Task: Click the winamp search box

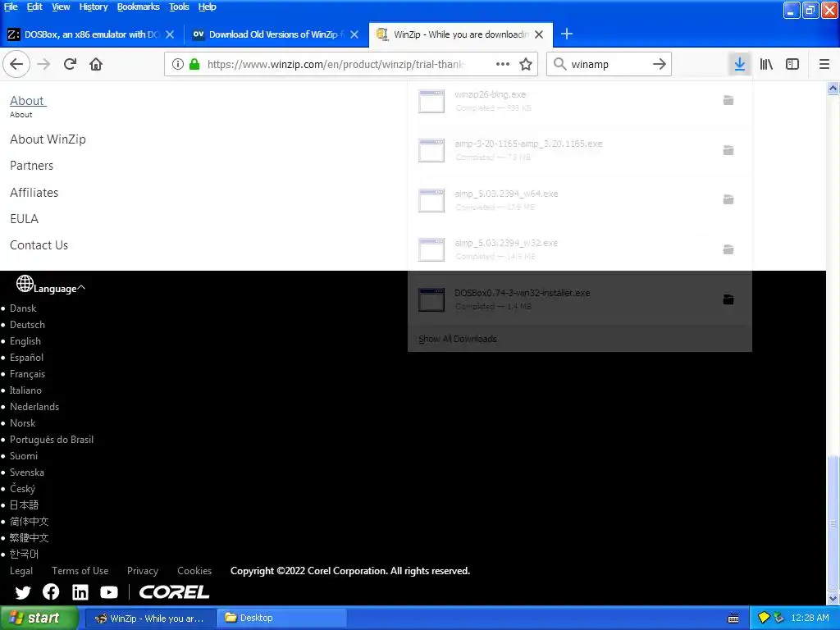Action: (x=609, y=64)
